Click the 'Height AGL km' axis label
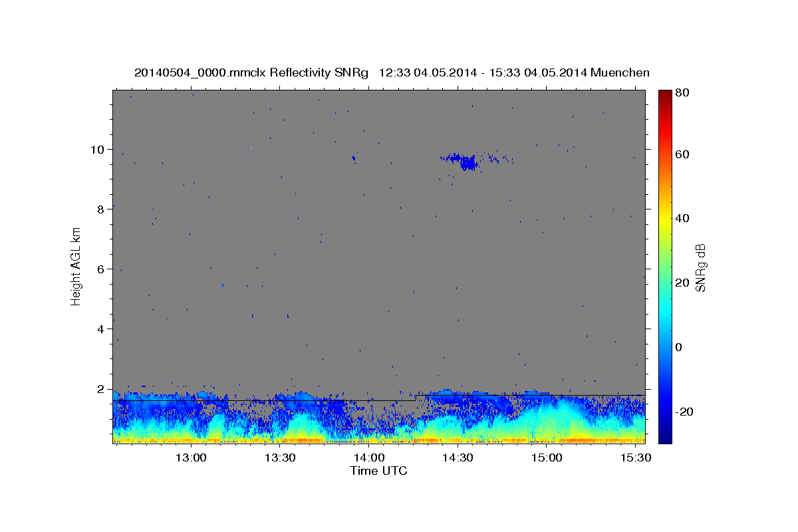The height and width of the screenshot is (532, 798). 76,266
